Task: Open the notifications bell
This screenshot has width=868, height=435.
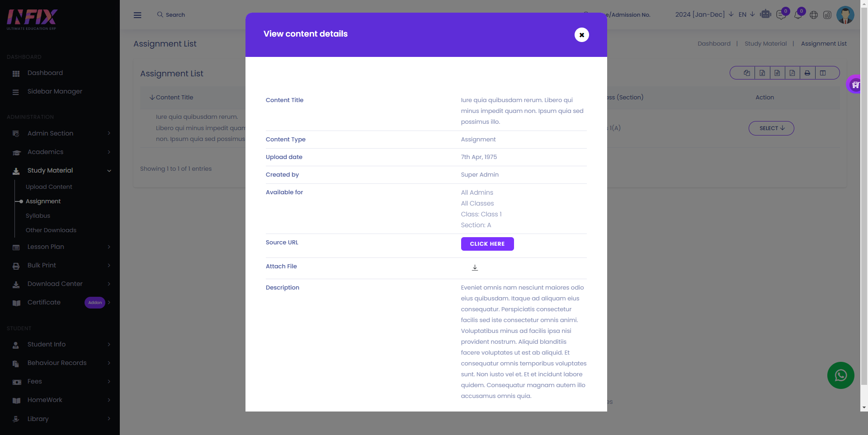Action: (798, 14)
